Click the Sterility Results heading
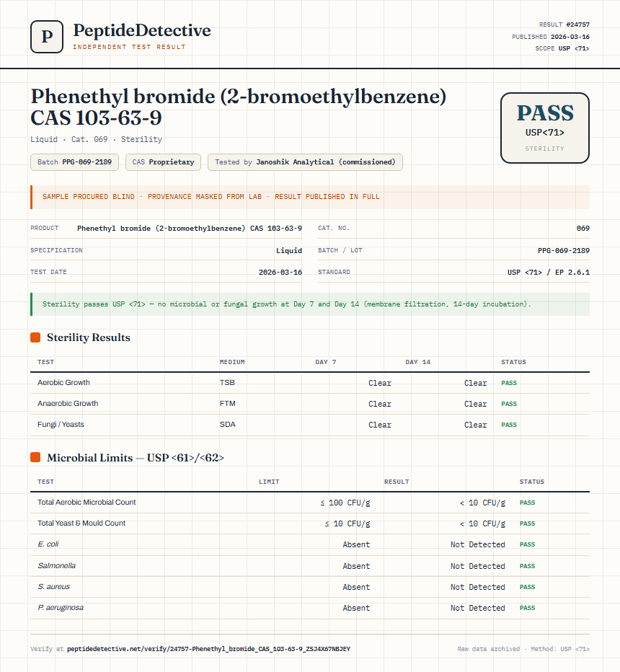 pos(88,337)
